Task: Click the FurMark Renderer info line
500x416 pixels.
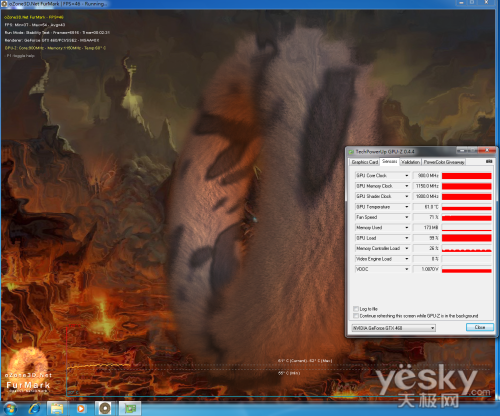Action: [x=52, y=40]
